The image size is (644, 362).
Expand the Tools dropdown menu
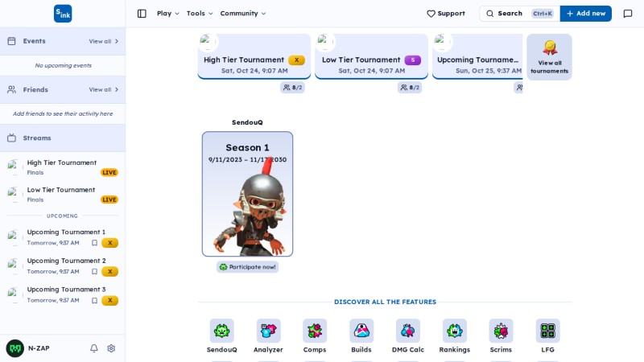(x=200, y=14)
